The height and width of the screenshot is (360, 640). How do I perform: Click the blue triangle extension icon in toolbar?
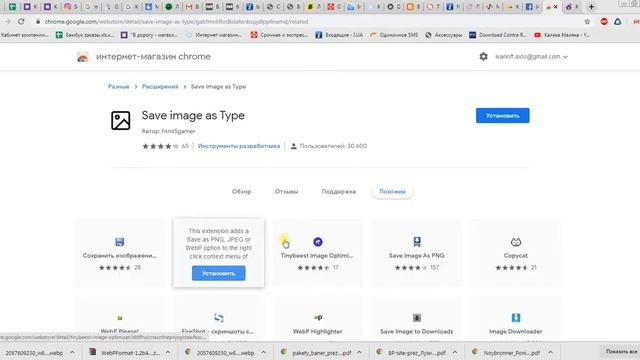point(618,22)
